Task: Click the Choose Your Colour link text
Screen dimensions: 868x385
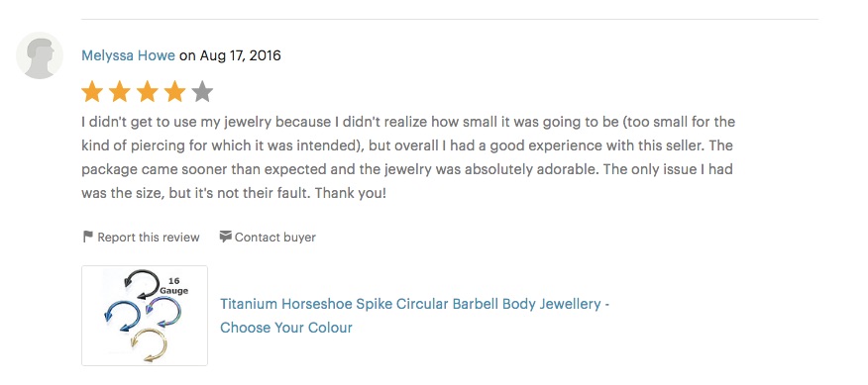Action: tap(286, 328)
